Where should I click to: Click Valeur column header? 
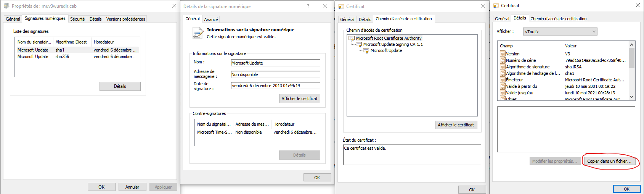point(595,46)
